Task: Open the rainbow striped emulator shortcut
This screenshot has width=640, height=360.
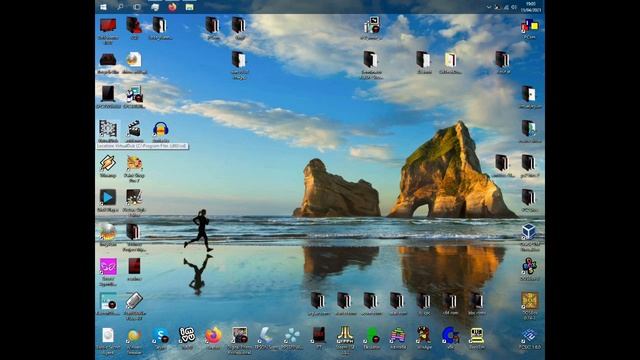Action: [398, 336]
